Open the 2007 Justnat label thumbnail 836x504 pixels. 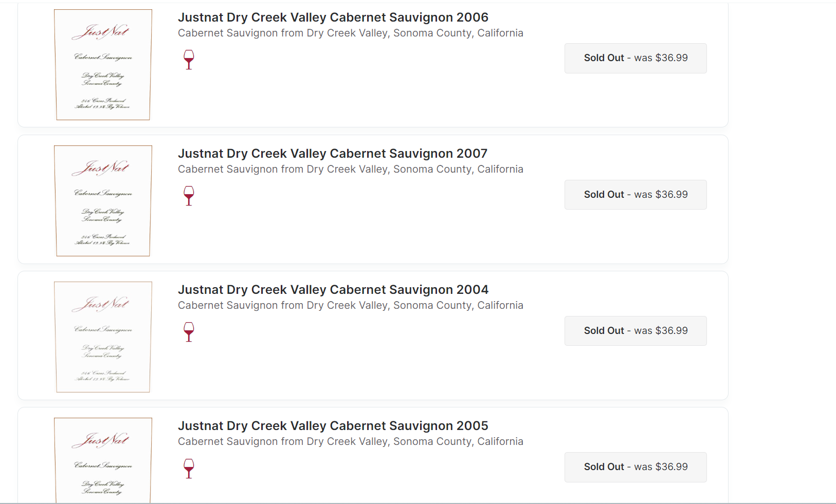[103, 201]
